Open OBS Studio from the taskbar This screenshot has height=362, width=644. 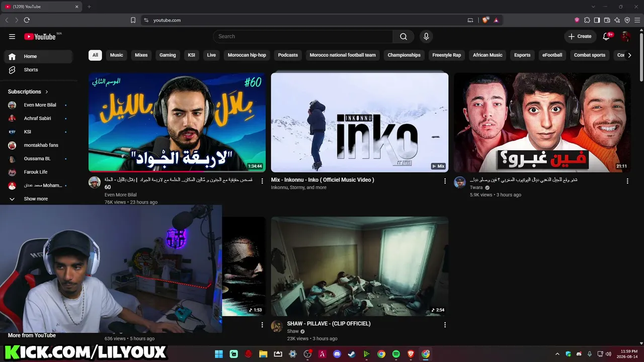coord(307,354)
